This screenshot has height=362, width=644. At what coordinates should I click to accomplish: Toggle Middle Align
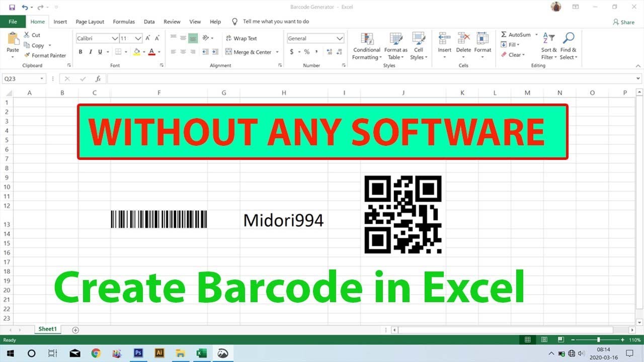[183, 38]
